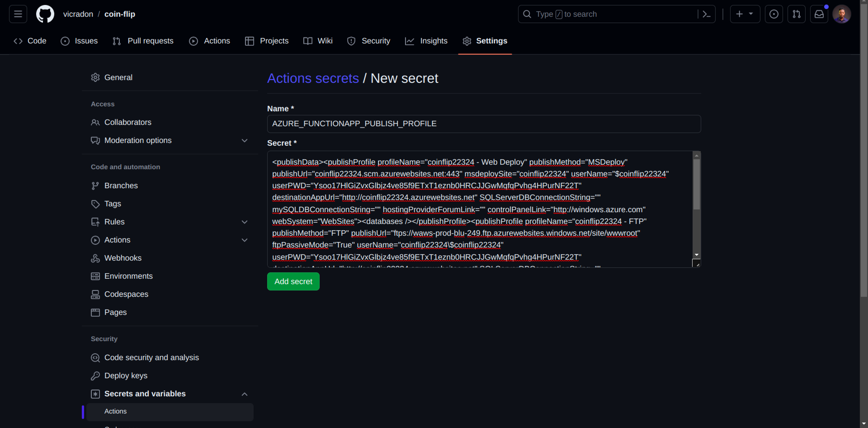The height and width of the screenshot is (428, 868).
Task: Open the issues icon in header
Action: (774, 14)
